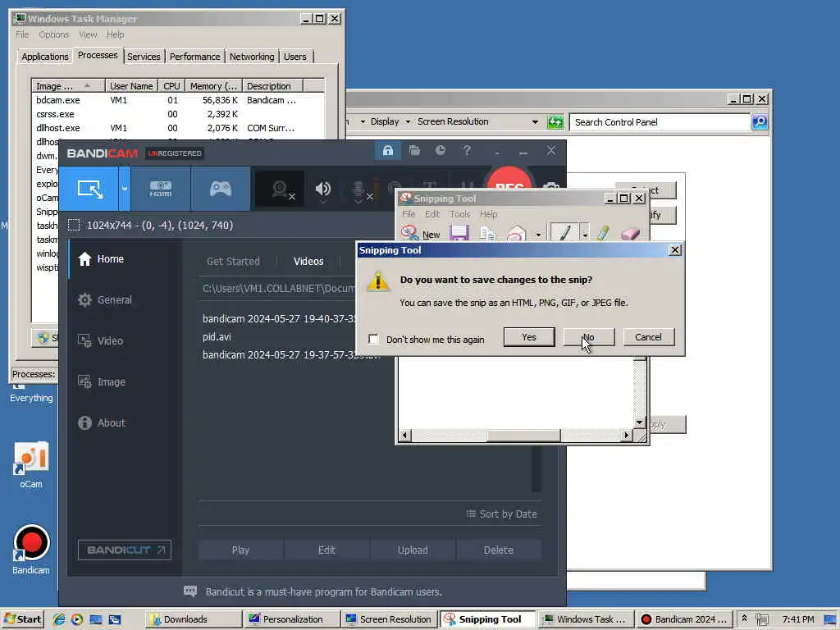
Task: Click vertical scroll down arrow in Snipping Tool
Action: [x=639, y=422]
